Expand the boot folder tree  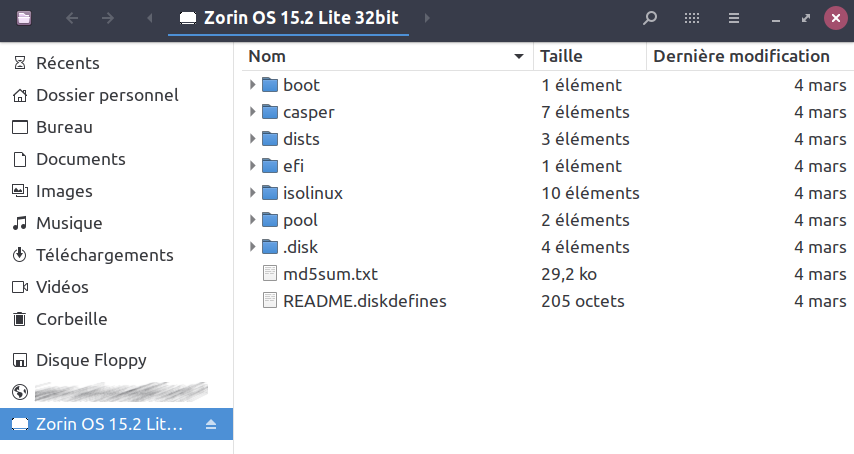(x=253, y=85)
